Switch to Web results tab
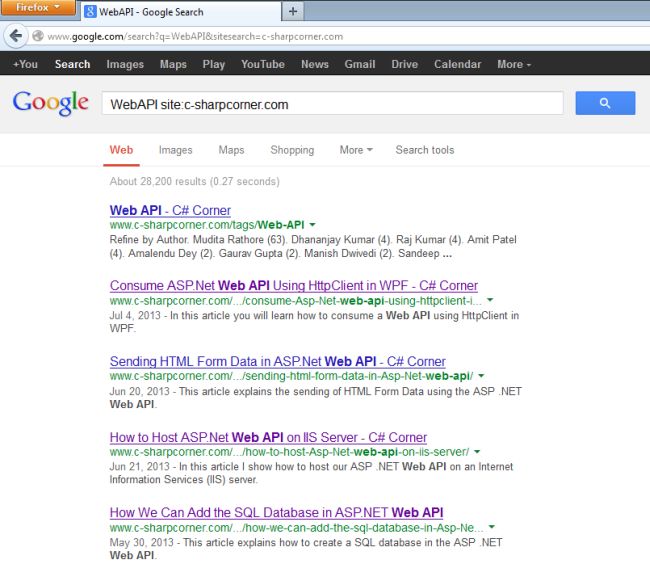 [x=121, y=150]
